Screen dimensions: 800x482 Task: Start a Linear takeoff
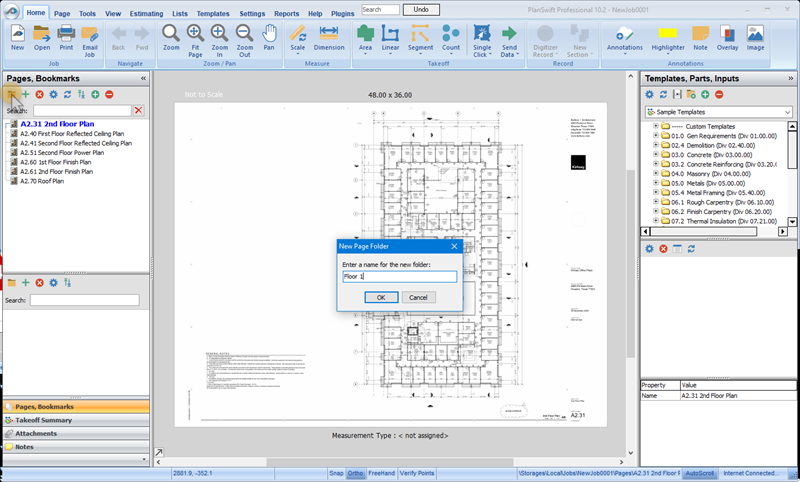pyautogui.click(x=390, y=40)
